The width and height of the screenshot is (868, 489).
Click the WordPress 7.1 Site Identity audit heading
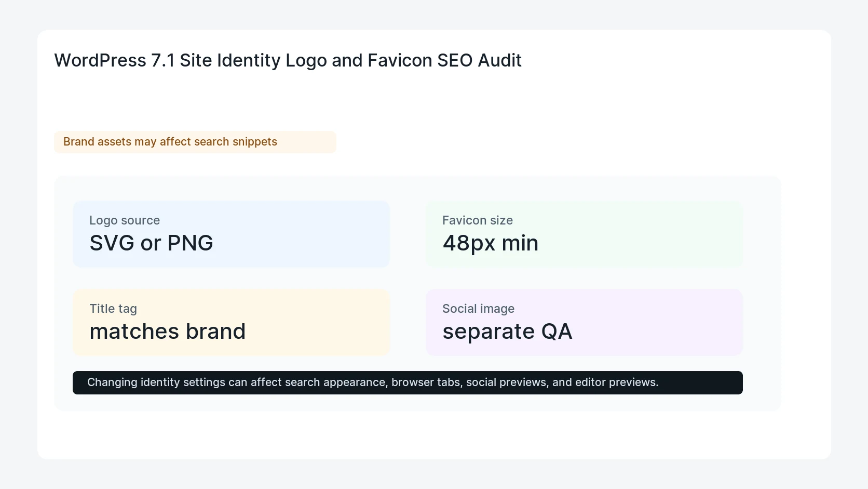288,60
